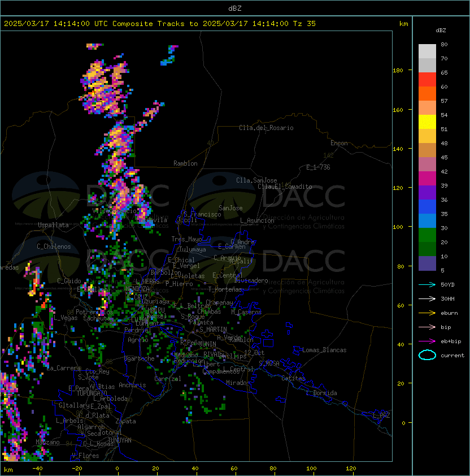Click the 'L_Dormida' place label
The height and width of the screenshot is (476, 470).
pyautogui.click(x=321, y=393)
